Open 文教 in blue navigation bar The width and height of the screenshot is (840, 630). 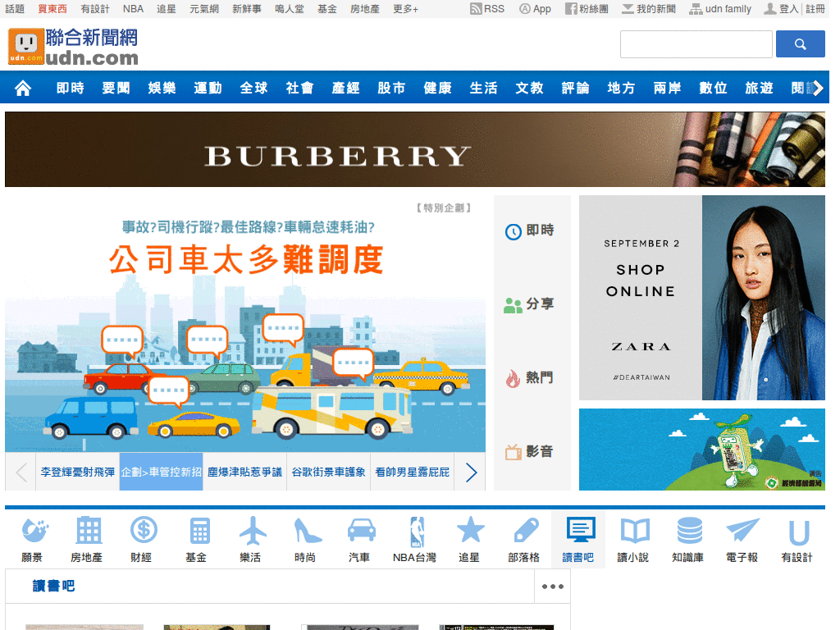pyautogui.click(x=530, y=88)
